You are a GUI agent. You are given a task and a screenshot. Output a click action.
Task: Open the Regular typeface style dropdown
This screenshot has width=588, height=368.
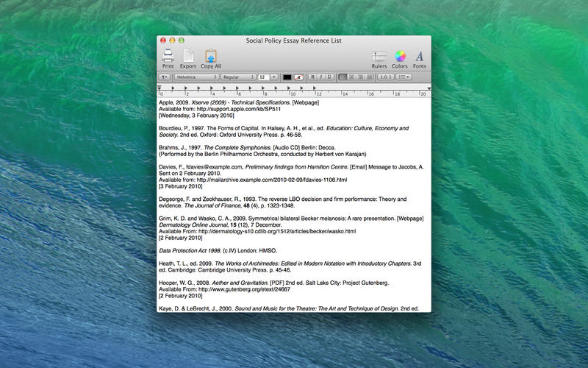point(238,77)
